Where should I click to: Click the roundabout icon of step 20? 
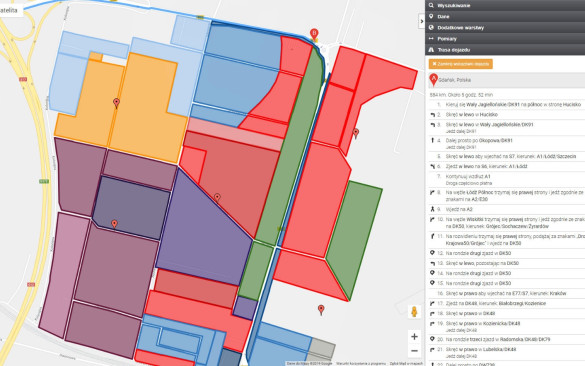point(432,339)
